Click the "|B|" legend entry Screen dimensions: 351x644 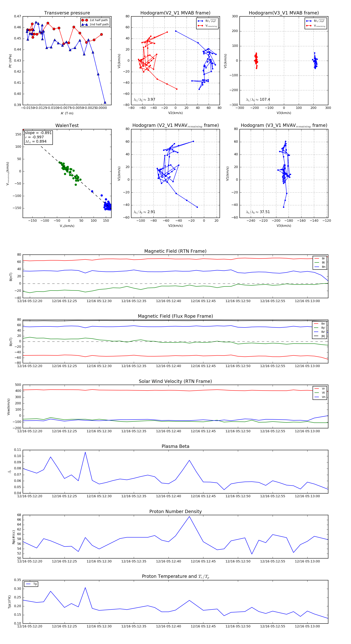point(320,336)
